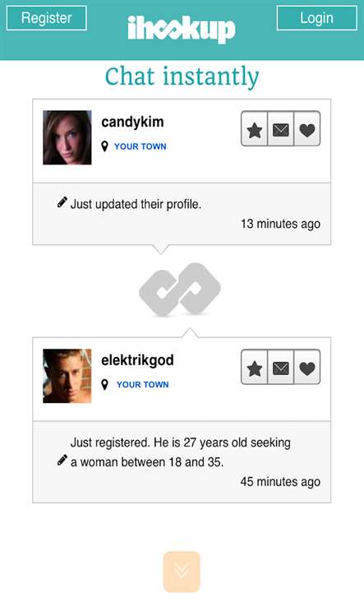
Task: Like elektrikgod using the heart icon
Action: 307,367
